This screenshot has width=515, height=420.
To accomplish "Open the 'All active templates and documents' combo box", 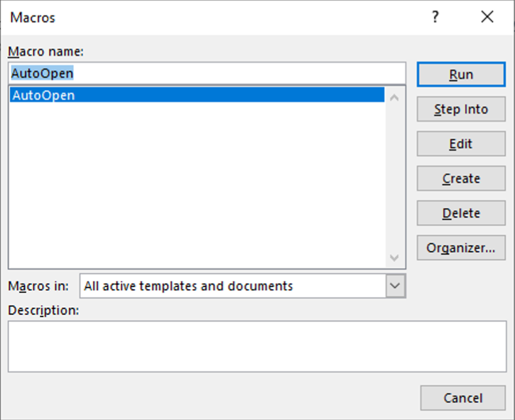I will tap(242, 286).
